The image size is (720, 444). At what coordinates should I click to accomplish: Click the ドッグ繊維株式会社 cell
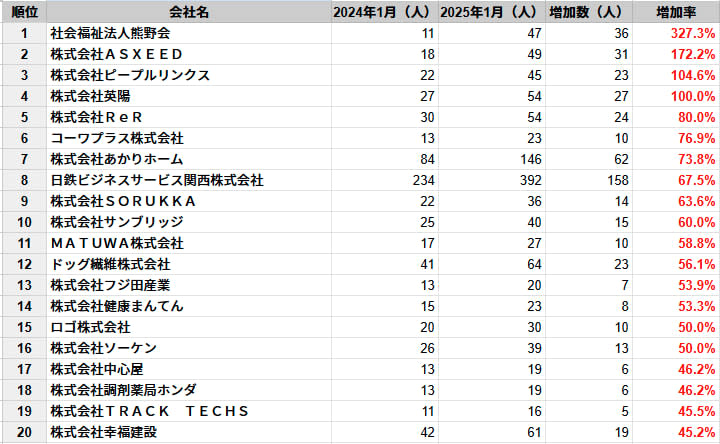point(110,264)
